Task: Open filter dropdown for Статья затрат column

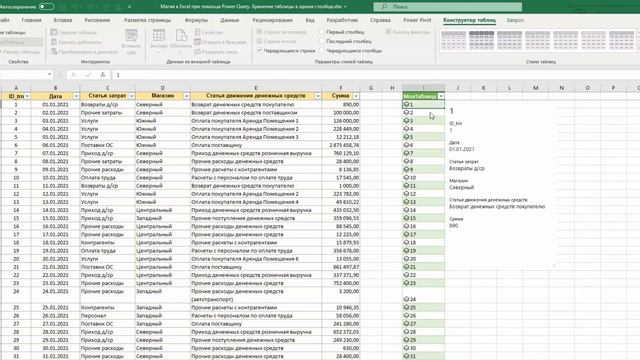Action: point(131,96)
